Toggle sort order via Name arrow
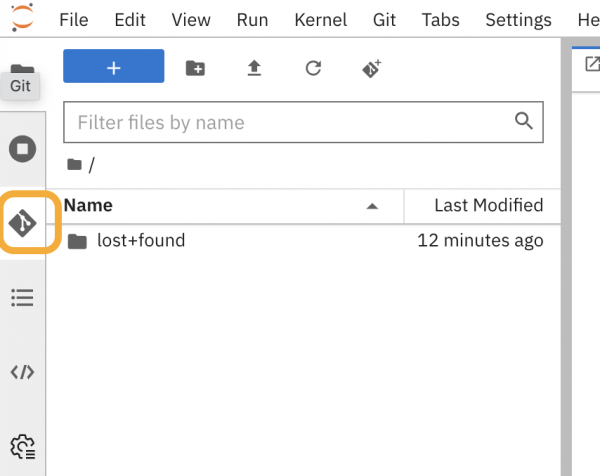 tap(372, 207)
